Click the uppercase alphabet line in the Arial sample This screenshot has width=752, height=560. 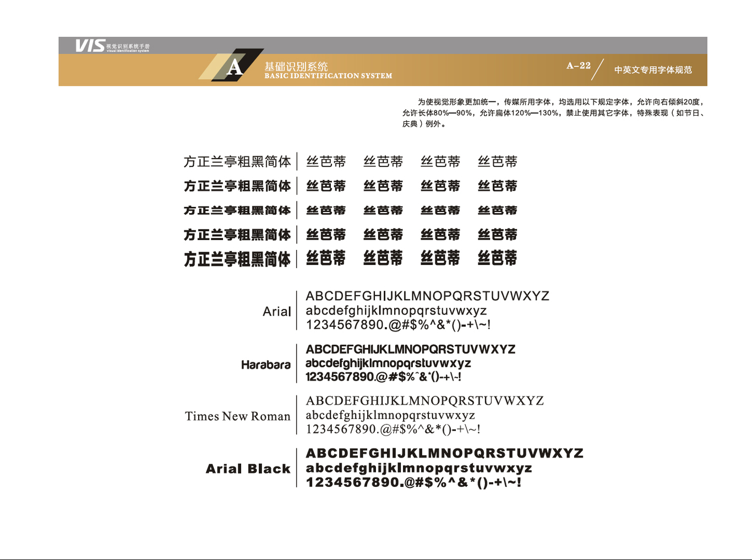pyautogui.click(x=427, y=296)
